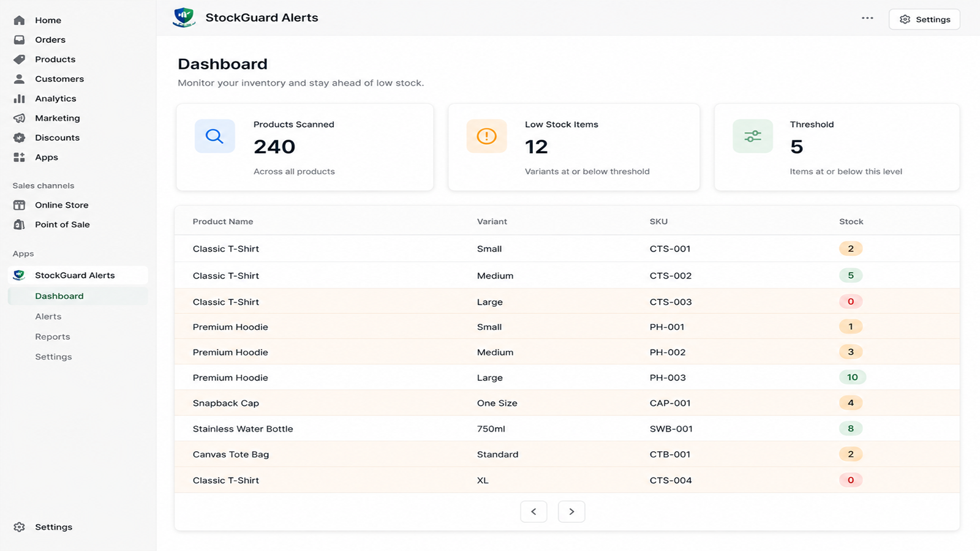Open the Orders inbox icon
This screenshot has width=980, height=551.
pyautogui.click(x=19, y=40)
